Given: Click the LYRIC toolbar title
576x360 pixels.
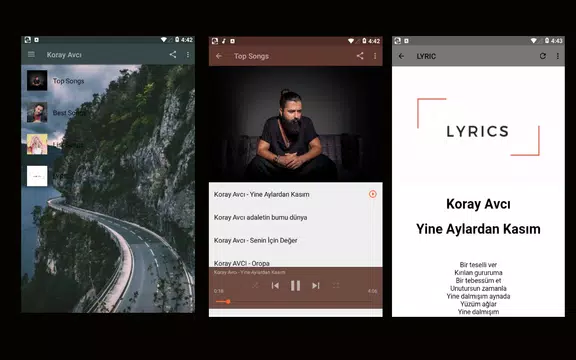Looking at the screenshot, I should pos(426,56).
